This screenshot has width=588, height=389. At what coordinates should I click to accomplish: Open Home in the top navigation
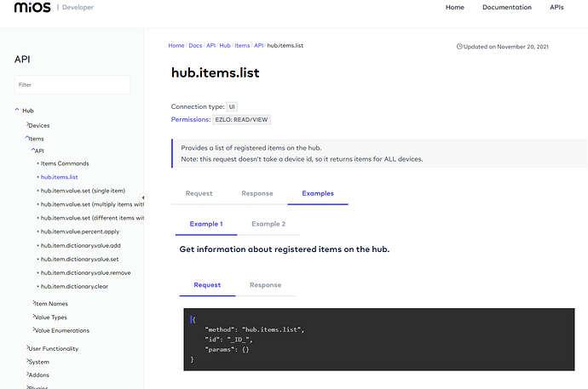coord(454,7)
